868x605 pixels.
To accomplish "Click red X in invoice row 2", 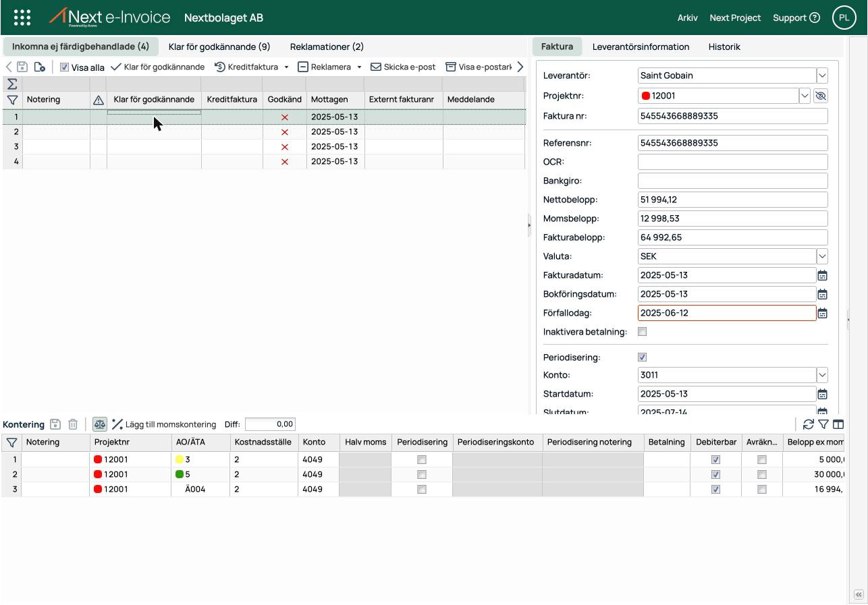I will (x=285, y=132).
